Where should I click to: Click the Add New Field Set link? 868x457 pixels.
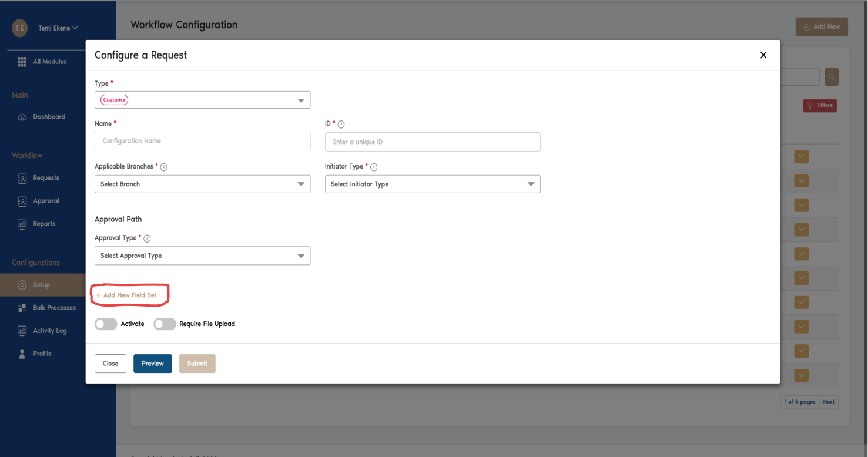pos(129,294)
